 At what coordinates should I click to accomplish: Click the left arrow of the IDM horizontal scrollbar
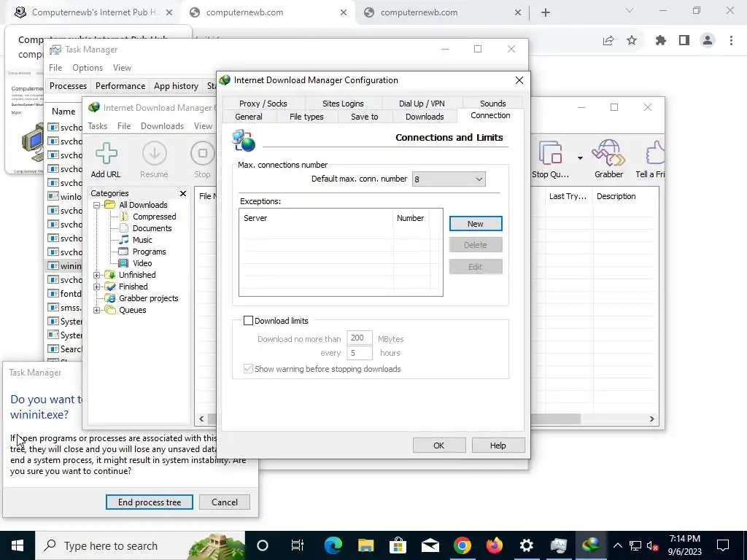[x=201, y=419]
